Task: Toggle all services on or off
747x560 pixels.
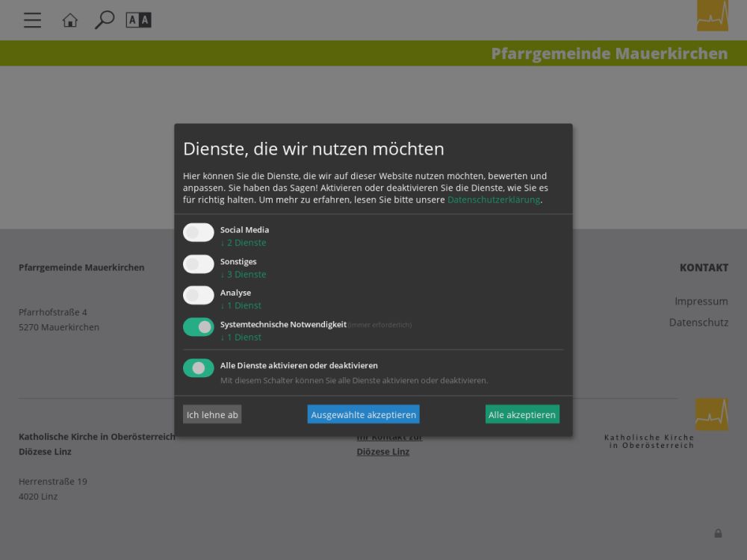Action: click(x=199, y=368)
